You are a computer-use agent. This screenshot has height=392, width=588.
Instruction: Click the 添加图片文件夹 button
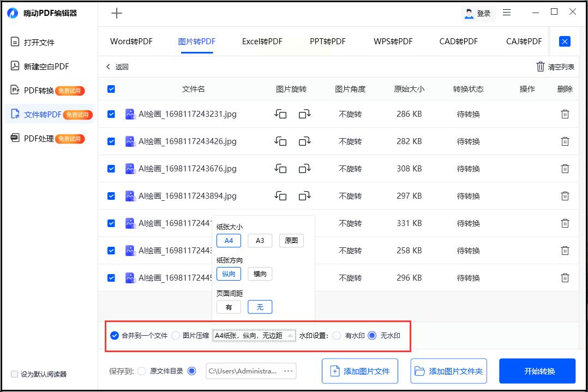pos(449,371)
